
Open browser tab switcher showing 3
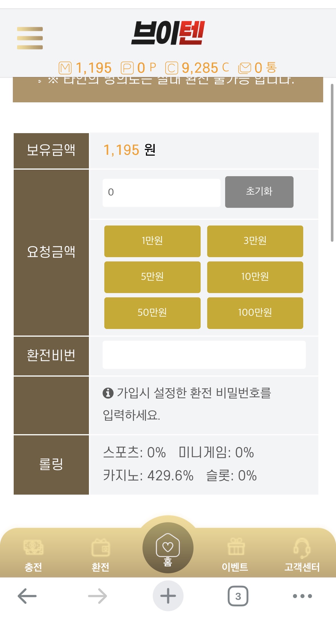(238, 596)
